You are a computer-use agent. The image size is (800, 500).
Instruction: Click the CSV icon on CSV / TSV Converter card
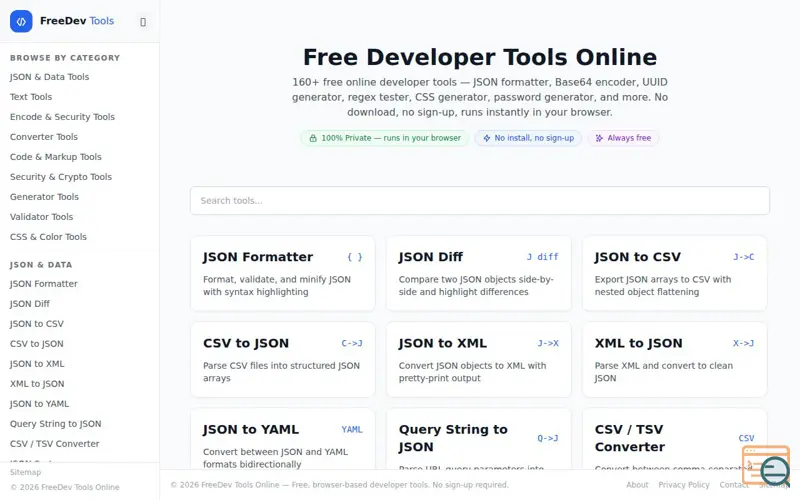[x=746, y=438]
